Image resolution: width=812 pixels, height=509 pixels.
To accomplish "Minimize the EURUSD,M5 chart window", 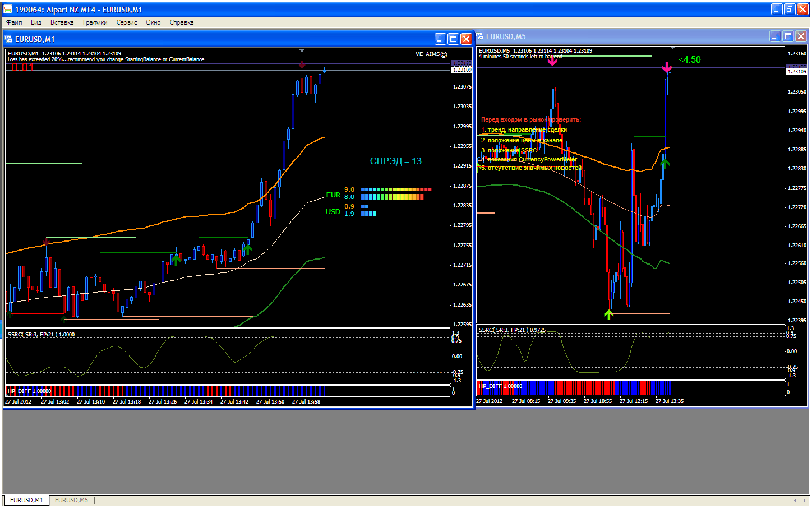I will pyautogui.click(x=775, y=36).
